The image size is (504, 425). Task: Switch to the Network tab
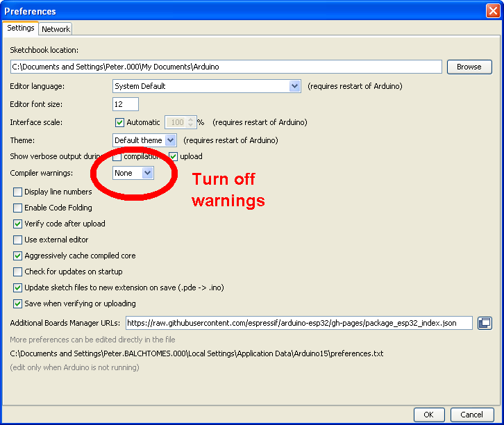56,29
